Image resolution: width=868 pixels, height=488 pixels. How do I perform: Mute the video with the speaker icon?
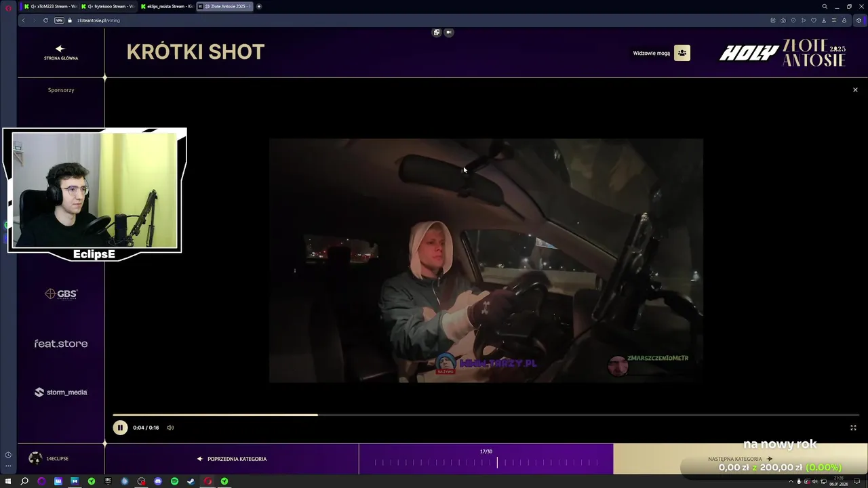pyautogui.click(x=170, y=428)
